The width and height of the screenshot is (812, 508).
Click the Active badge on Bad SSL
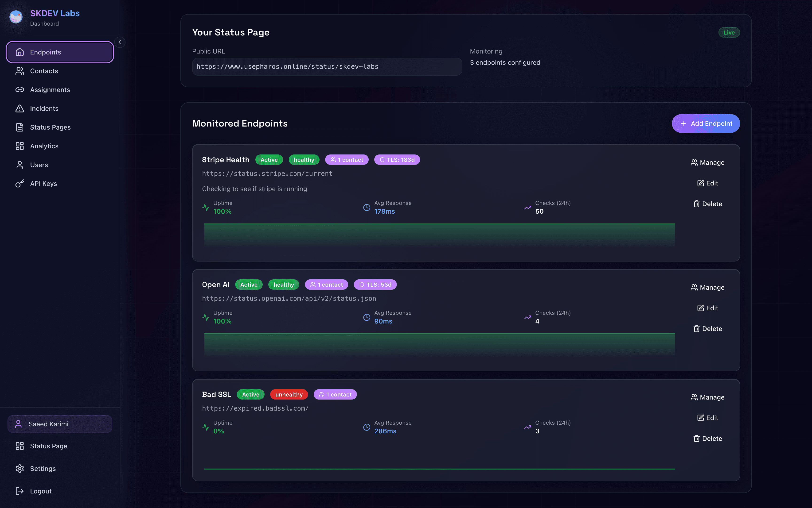click(251, 394)
